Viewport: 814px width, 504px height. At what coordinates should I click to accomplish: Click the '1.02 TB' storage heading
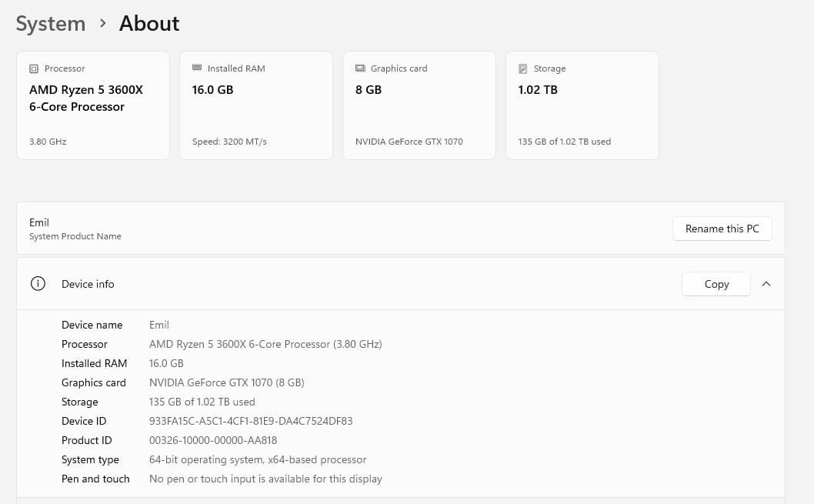point(538,90)
